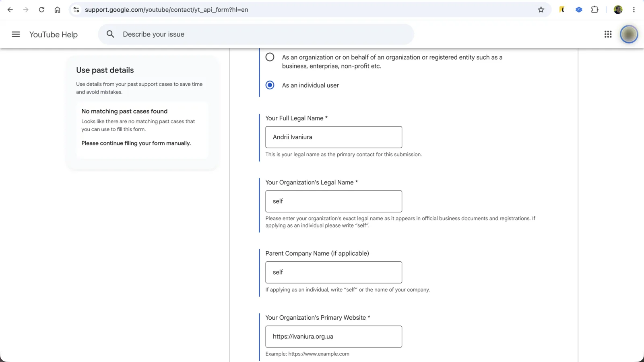This screenshot has width=644, height=362.
Task: Click the 'Your Organization's Legal Name *' label
Action: tap(312, 182)
